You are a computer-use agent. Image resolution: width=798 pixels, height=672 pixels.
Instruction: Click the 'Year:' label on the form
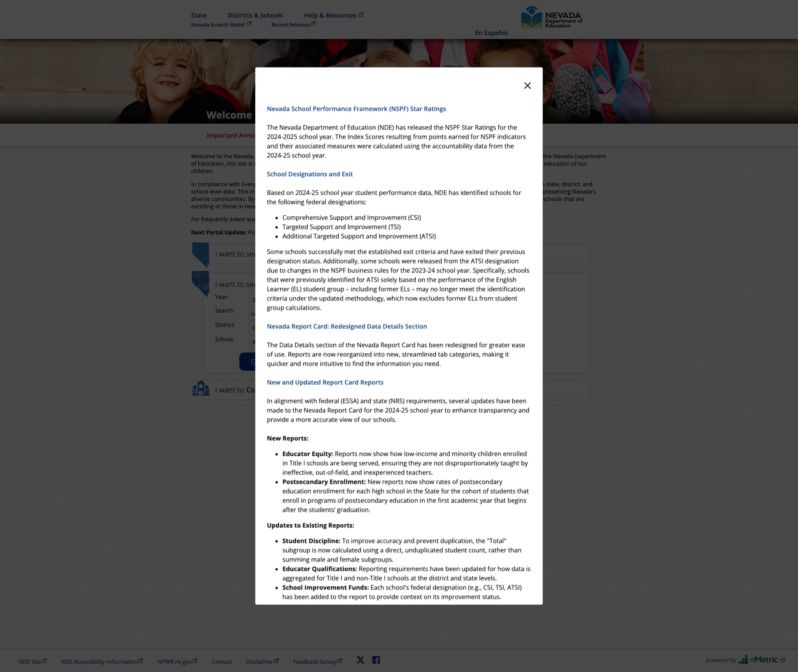[222, 297]
